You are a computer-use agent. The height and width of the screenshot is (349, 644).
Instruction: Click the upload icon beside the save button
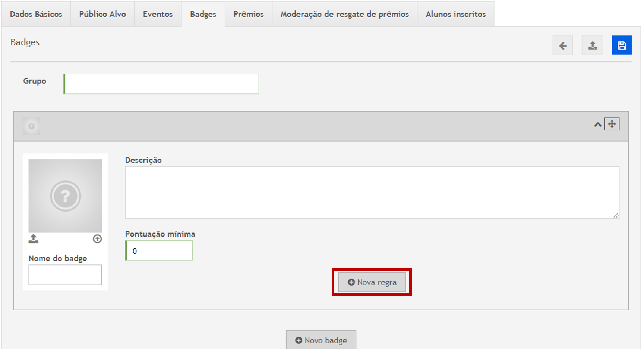point(592,45)
